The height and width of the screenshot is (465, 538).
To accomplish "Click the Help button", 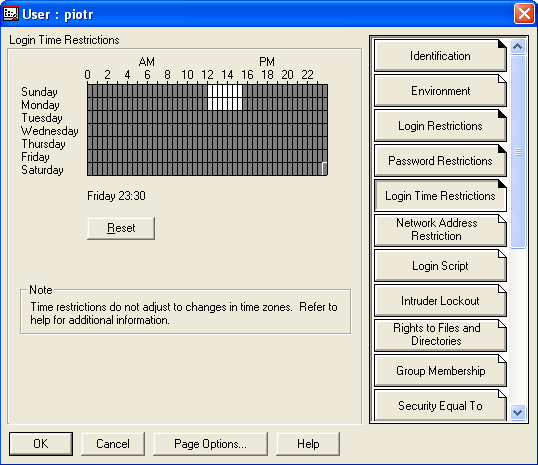I will point(308,444).
